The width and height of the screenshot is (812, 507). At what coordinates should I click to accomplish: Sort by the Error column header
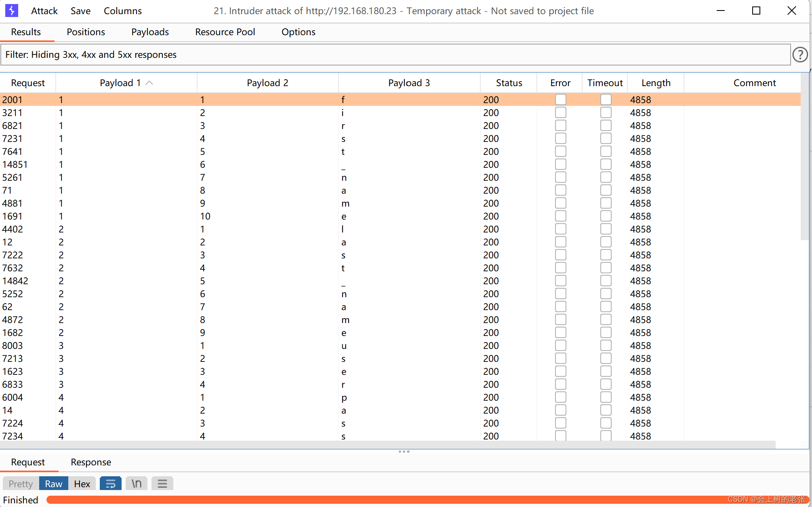560,83
